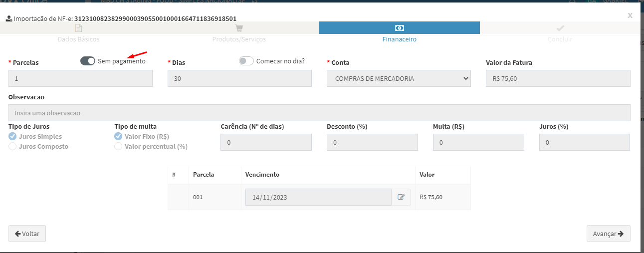The width and height of the screenshot is (644, 253).
Task: Enable the Começar no dia switch
Action: point(246,61)
